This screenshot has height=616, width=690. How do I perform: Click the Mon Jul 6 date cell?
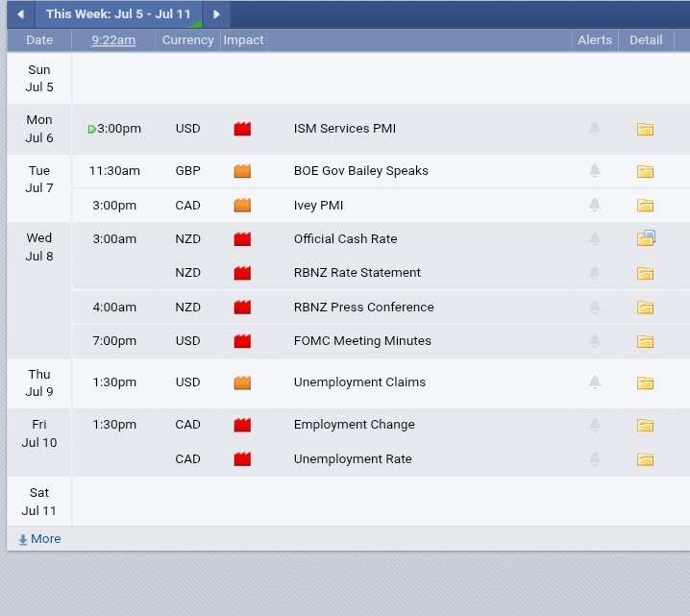39,129
